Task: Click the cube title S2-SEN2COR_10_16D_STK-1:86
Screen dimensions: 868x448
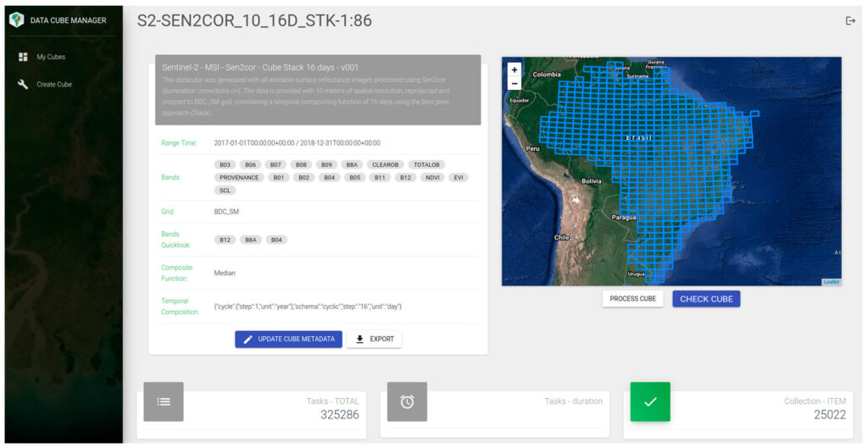Action: point(254,20)
